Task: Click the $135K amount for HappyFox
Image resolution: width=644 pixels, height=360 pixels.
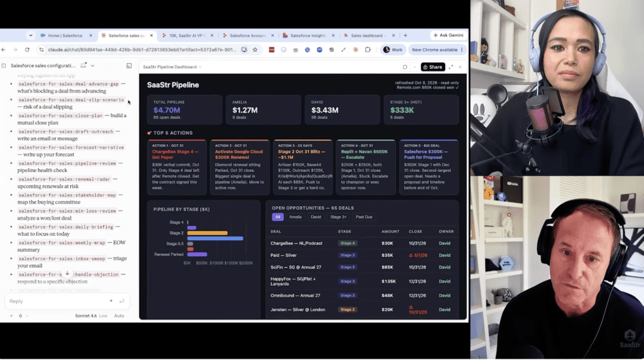Action: (x=388, y=281)
